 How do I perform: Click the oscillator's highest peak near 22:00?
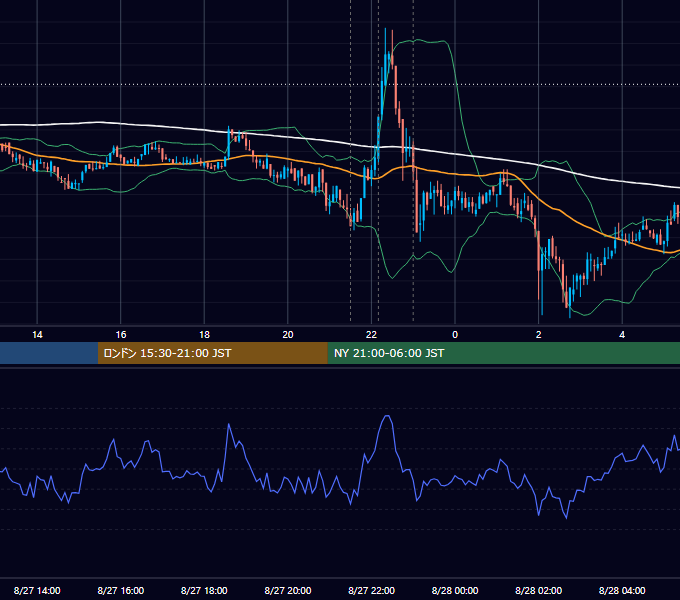[x=387, y=416]
